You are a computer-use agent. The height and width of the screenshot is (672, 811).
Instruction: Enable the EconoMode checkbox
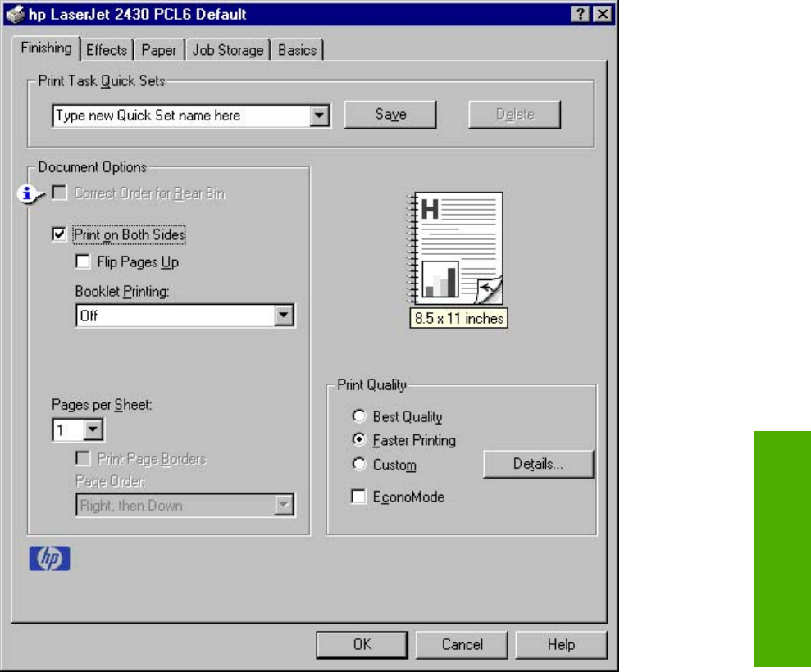[358, 497]
